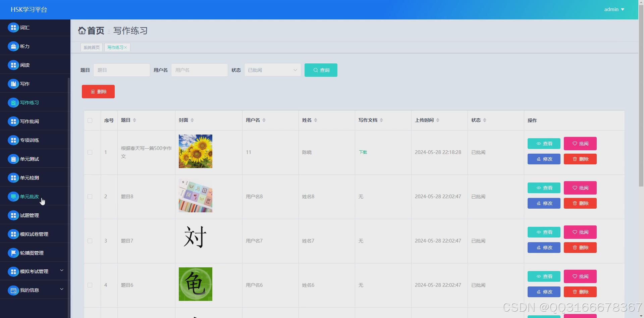Screen dimensions: 644x318
Task: Click the 模拟考试管理 sidebar icon
Action: [x=13, y=272]
